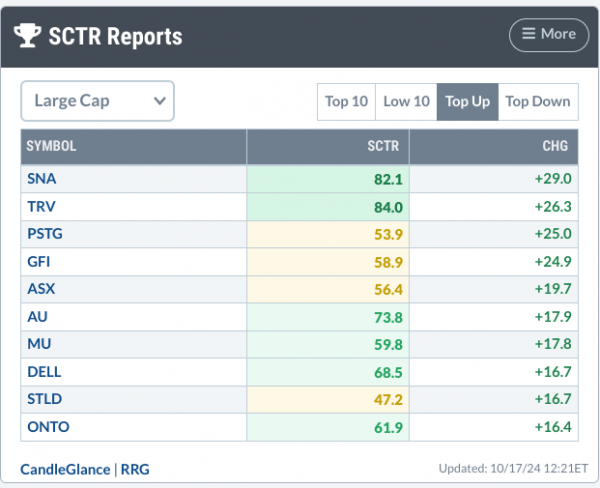Screen dimensions: 600x488
Task: Click the SCTR Reports panel title
Action: coord(116,36)
